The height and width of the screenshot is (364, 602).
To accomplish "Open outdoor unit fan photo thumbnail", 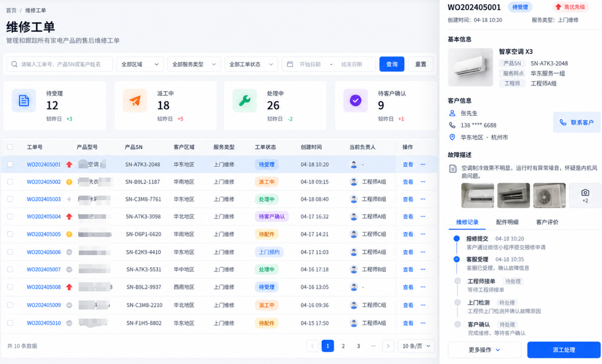I will pos(549,196).
